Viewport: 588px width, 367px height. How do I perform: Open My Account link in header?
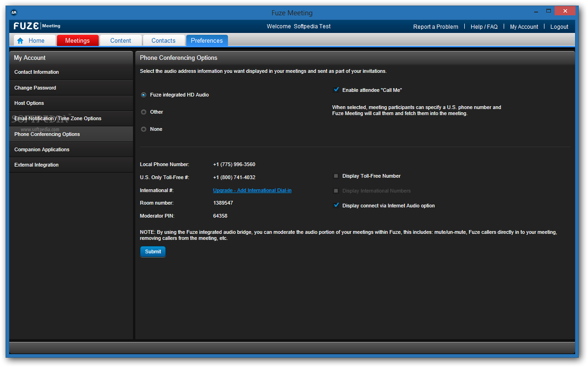click(524, 27)
